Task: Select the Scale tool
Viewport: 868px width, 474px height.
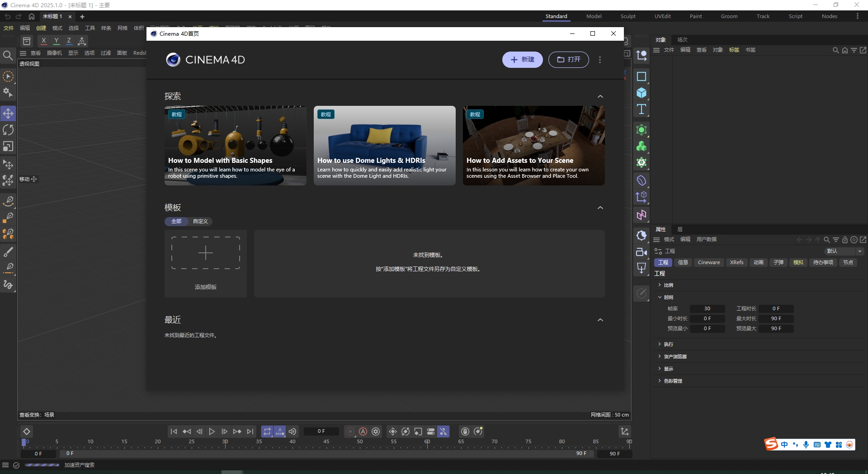Action: pyautogui.click(x=8, y=146)
